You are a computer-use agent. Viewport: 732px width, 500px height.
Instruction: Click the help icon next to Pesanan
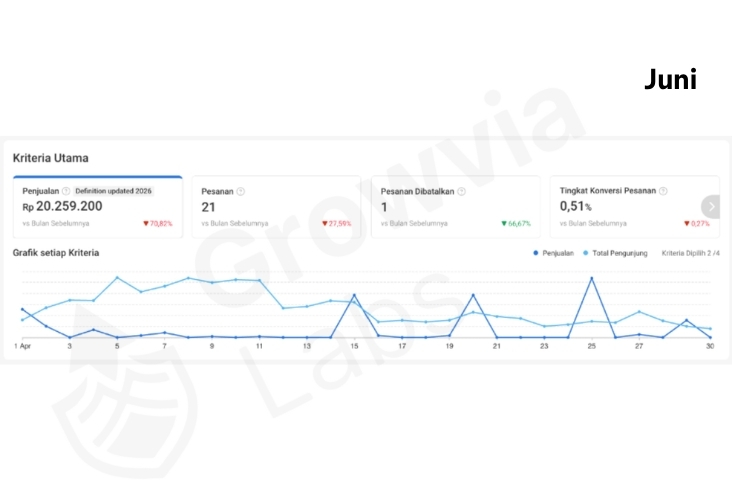(x=240, y=191)
